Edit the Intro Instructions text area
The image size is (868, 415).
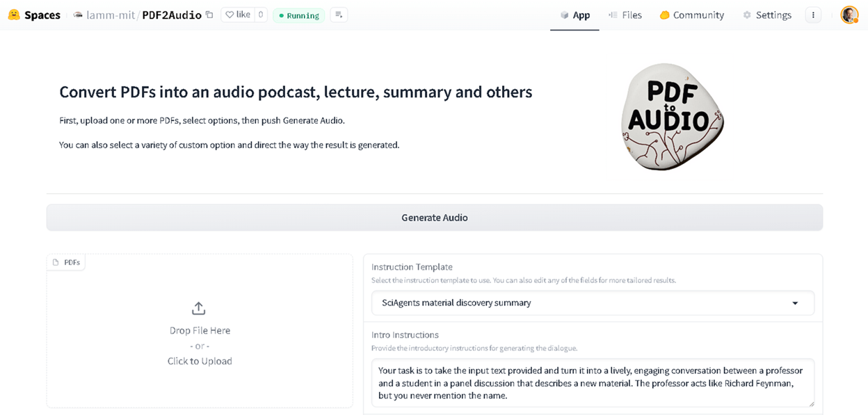(593, 383)
